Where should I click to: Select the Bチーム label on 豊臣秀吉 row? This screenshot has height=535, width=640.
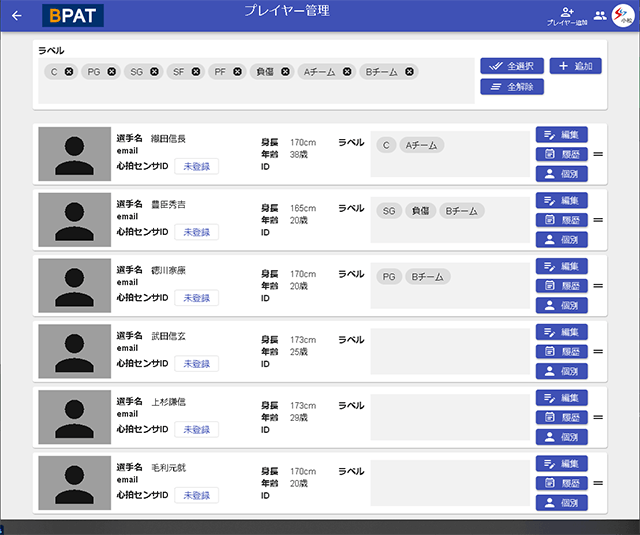click(x=461, y=211)
